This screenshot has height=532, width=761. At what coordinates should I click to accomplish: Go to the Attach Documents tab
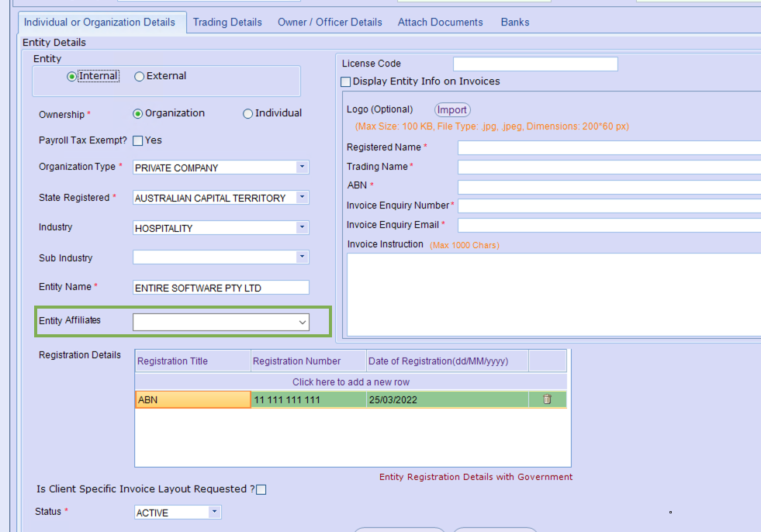point(440,22)
